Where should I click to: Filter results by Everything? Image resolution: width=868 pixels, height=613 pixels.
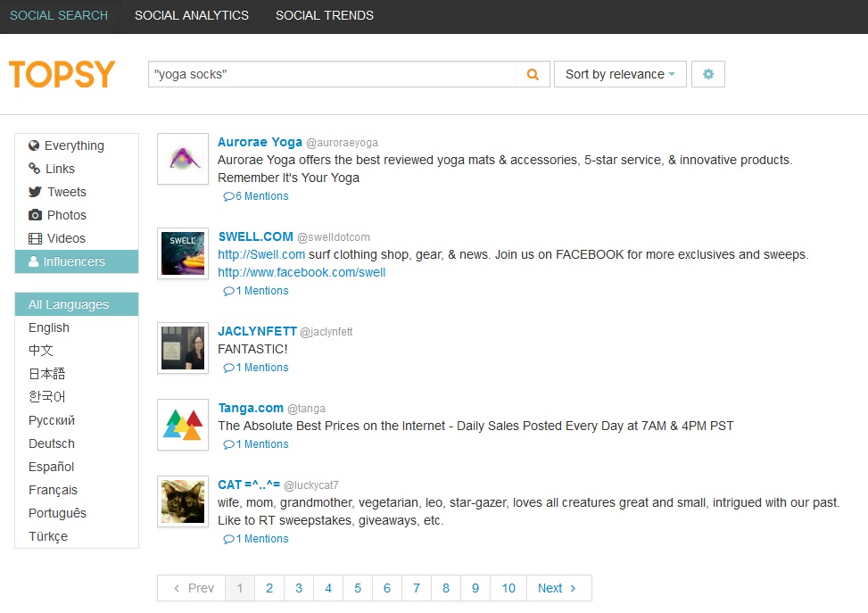pyautogui.click(x=77, y=145)
